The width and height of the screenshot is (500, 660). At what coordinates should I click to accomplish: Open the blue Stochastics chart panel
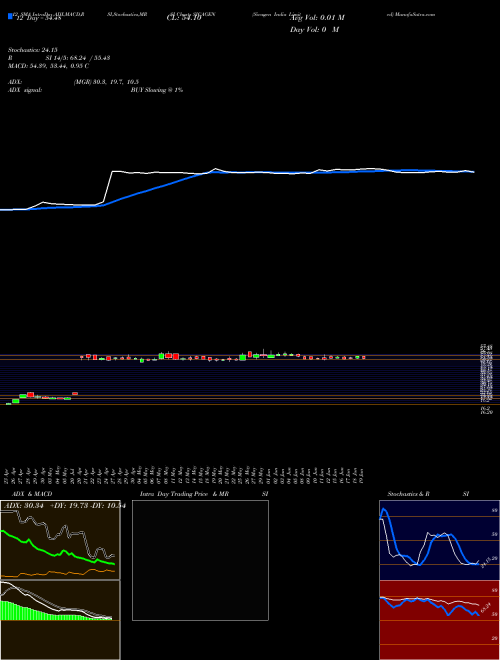coord(439,540)
